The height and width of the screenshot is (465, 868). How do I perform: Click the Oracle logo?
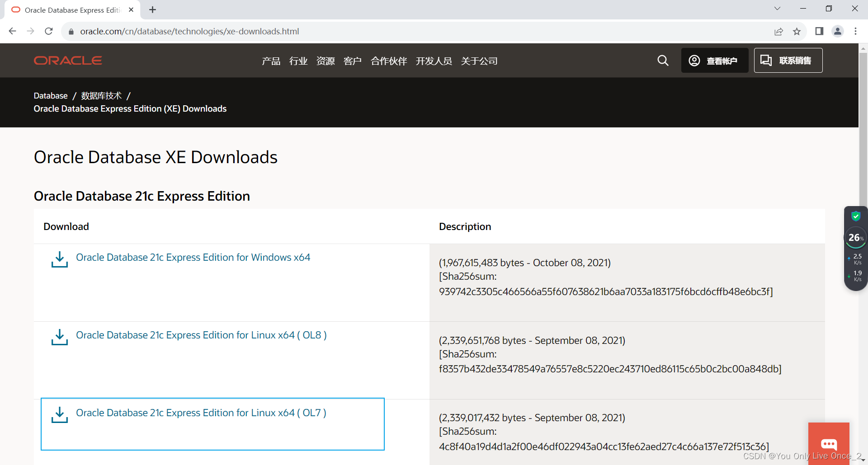(x=68, y=61)
